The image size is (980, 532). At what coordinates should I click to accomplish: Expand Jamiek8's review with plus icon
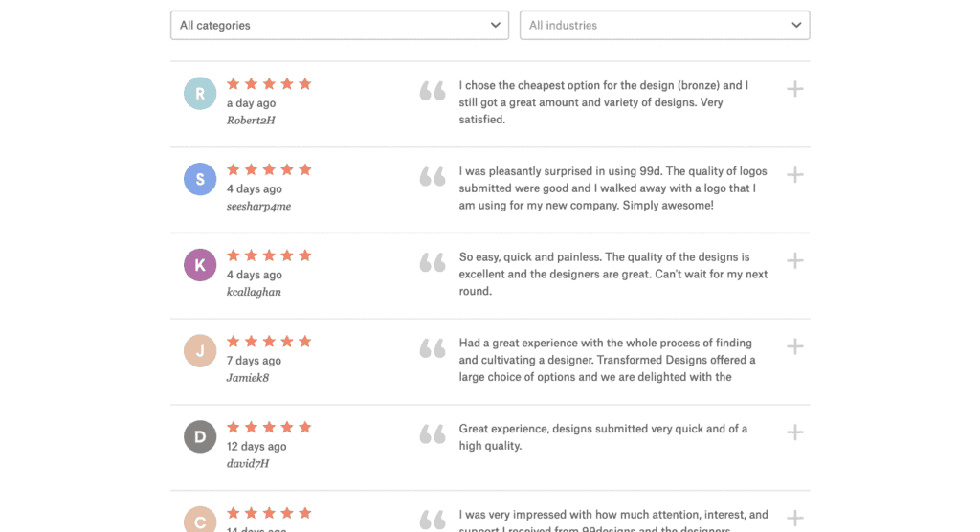795,346
